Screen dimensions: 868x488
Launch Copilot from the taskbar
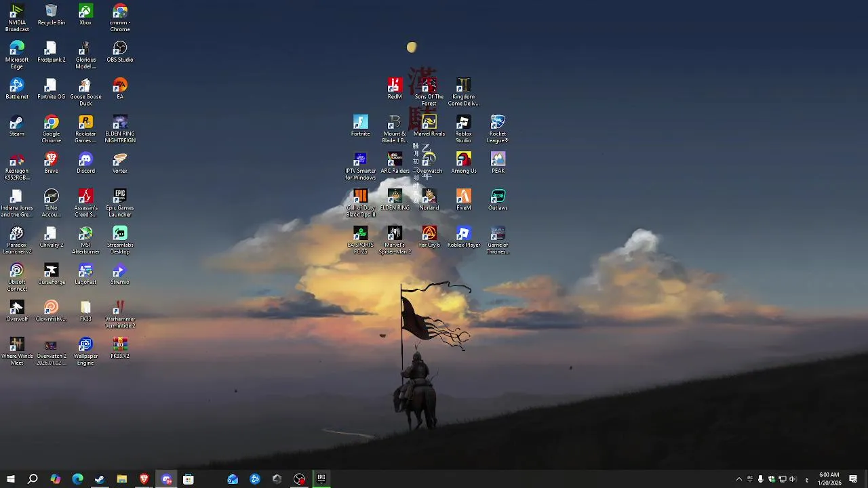(56, 479)
